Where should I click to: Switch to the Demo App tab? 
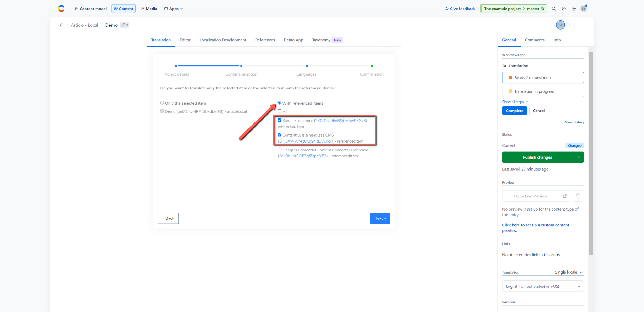[293, 40]
